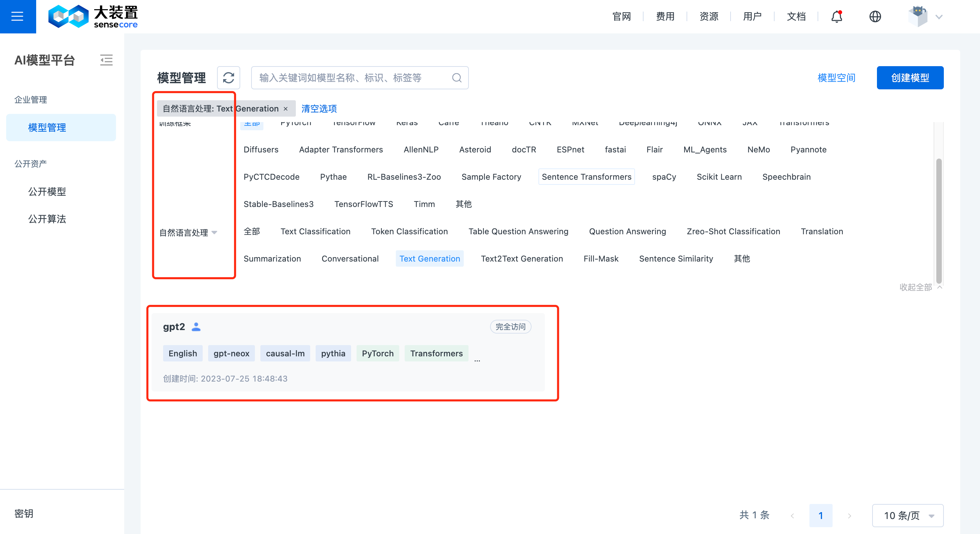Select 模型管理 in the sidebar
Screen dimensions: 980x534
point(61,128)
